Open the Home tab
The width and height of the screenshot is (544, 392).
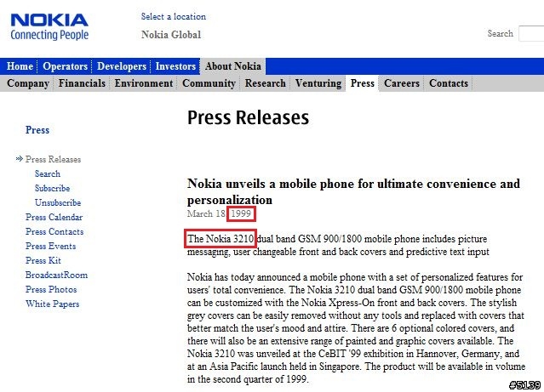[20, 66]
